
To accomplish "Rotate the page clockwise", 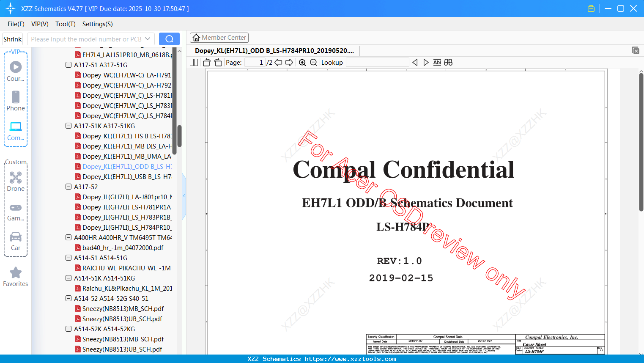I will [x=218, y=63].
